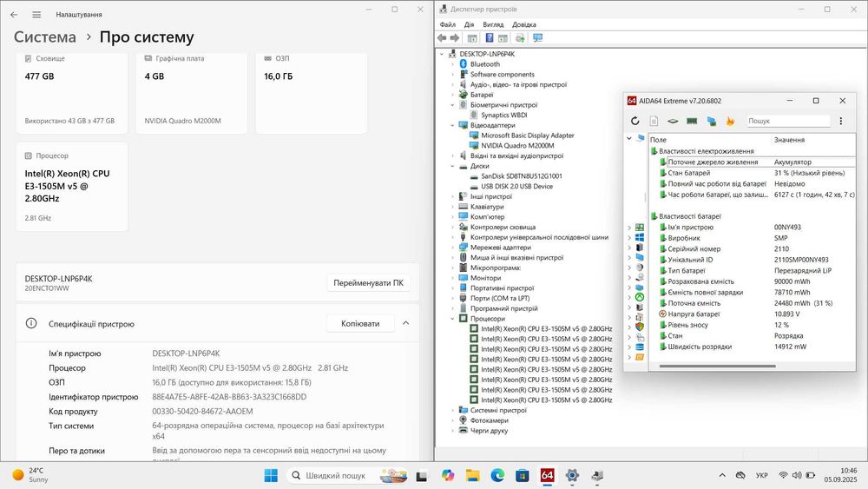Select the Рівень зносу row in AIDA64
This screenshot has width=868, height=489.
click(x=752, y=325)
